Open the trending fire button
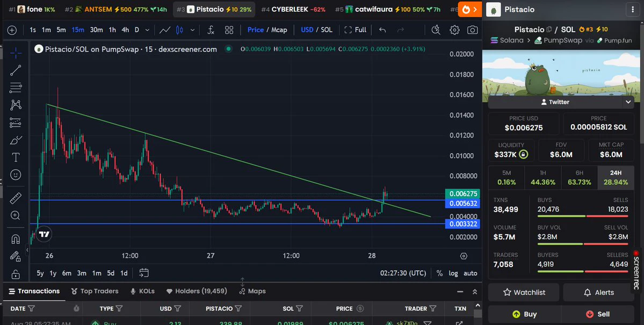This screenshot has width=644, height=325. pos(470,10)
